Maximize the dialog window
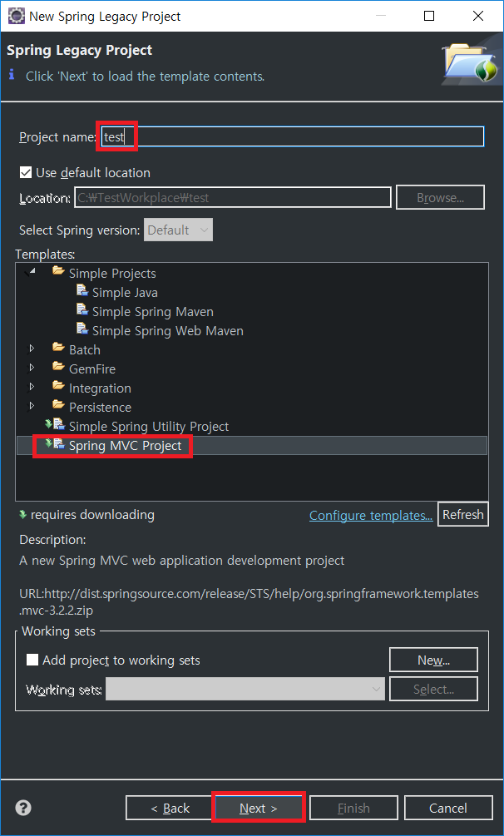The height and width of the screenshot is (836, 504). (x=429, y=16)
